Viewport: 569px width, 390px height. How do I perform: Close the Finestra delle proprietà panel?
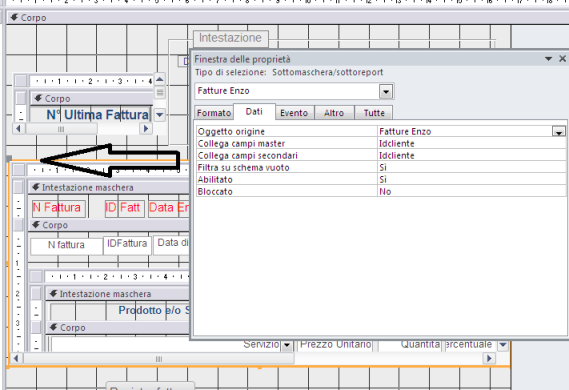coord(562,58)
